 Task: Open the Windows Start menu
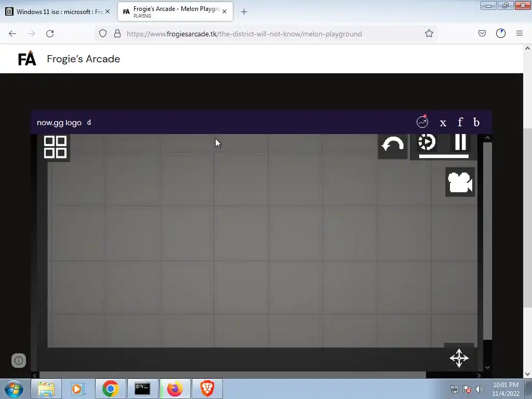[14, 389]
